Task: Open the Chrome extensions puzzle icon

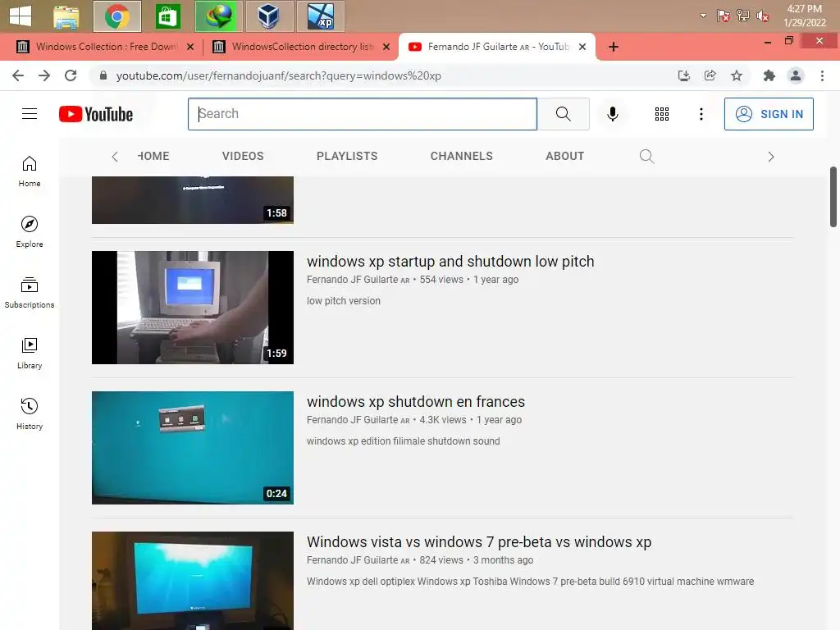Action: pos(769,75)
